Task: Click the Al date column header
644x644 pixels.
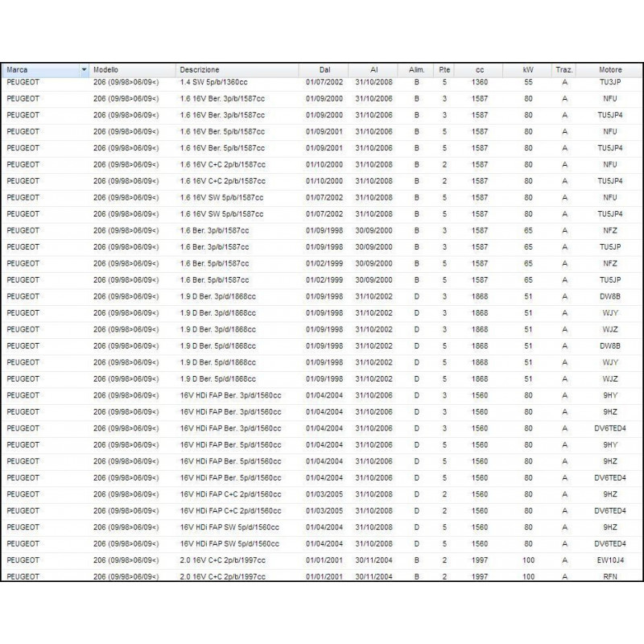Action: (x=374, y=70)
